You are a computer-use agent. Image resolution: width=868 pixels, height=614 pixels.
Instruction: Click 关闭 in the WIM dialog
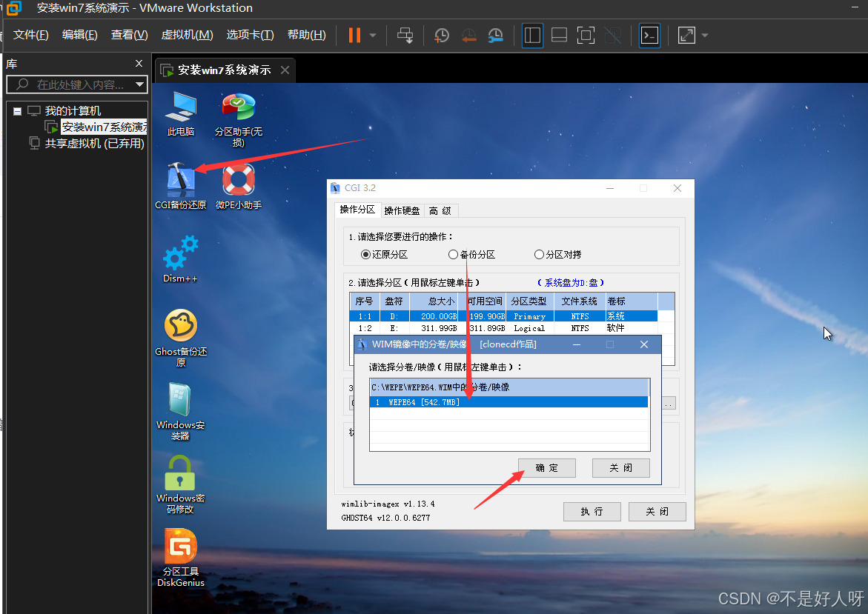point(621,468)
